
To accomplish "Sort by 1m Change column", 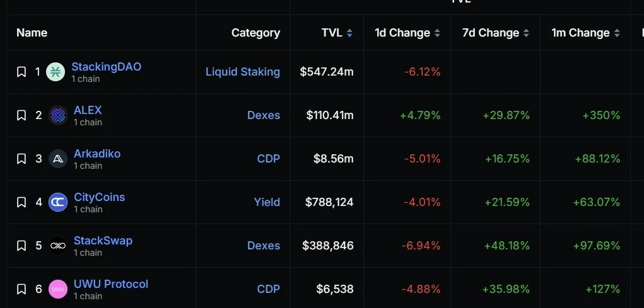I will pos(585,33).
